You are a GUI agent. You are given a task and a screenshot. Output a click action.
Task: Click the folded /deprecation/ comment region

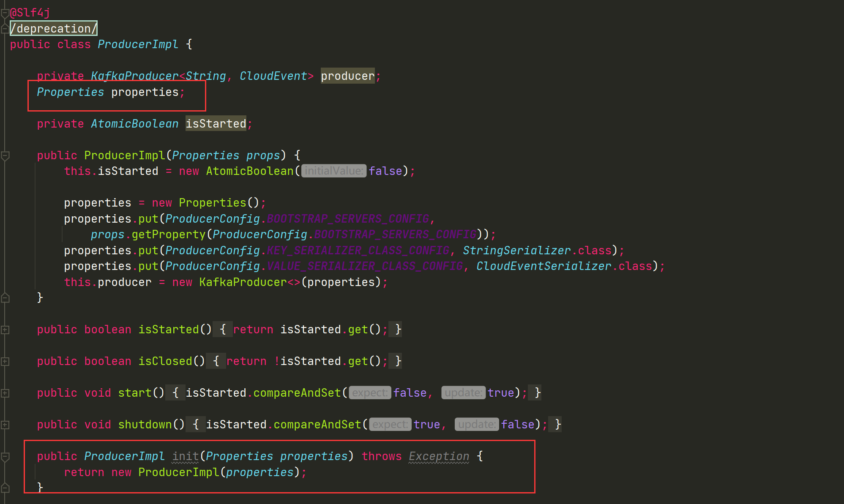pos(54,29)
